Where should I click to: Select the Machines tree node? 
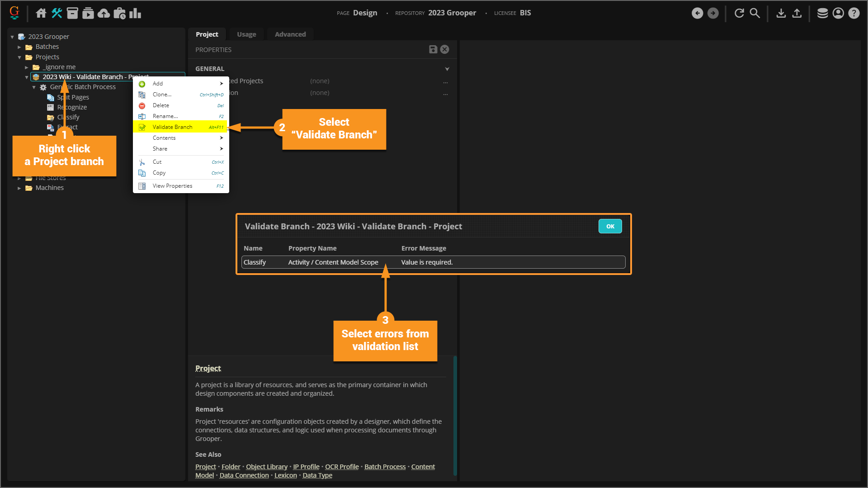point(50,188)
